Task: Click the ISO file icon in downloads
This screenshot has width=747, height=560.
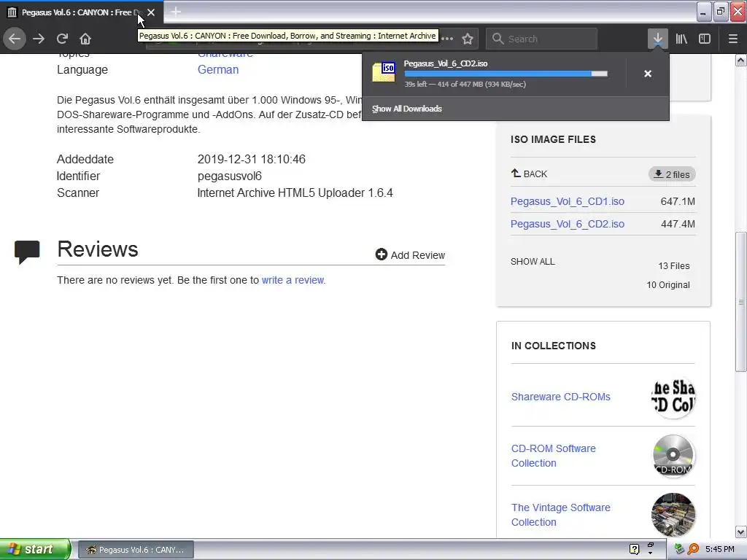Action: [384, 72]
